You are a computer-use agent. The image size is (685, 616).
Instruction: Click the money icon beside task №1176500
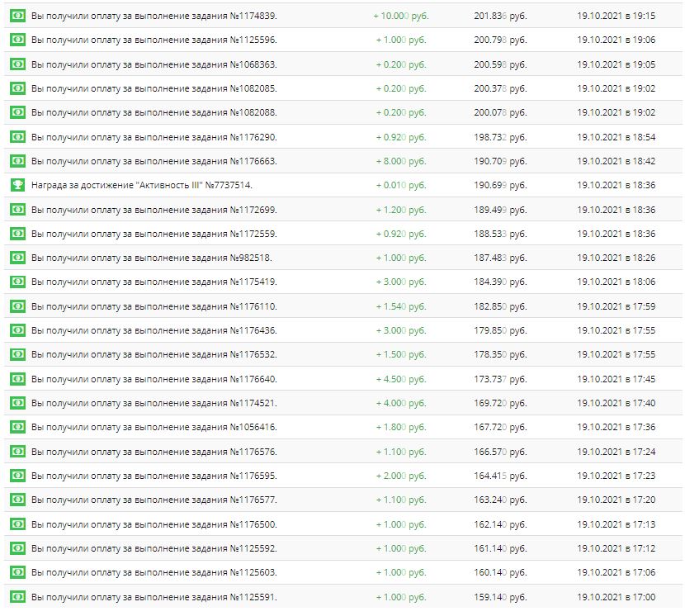[18, 524]
